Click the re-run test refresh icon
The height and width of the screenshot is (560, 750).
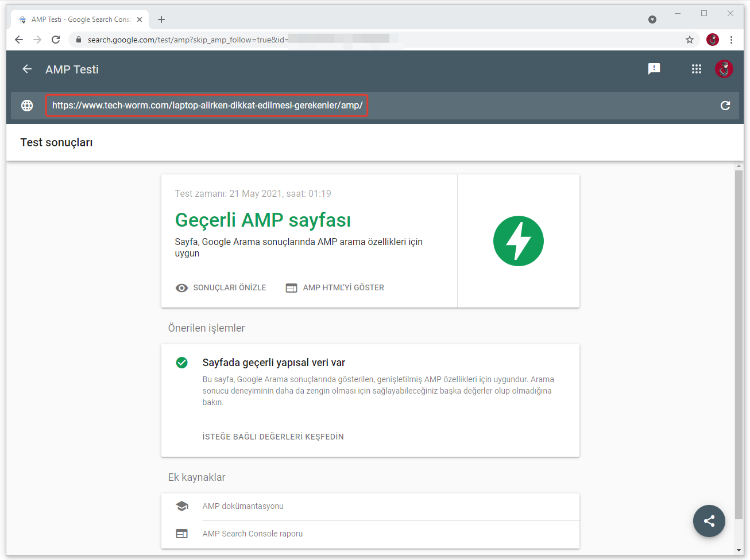(725, 106)
